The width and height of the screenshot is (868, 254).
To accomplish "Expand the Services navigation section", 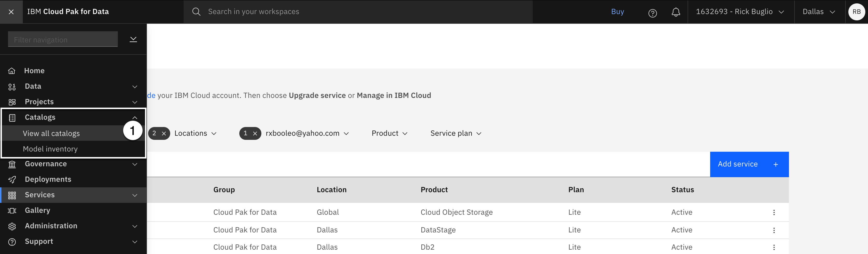I will pyautogui.click(x=135, y=195).
